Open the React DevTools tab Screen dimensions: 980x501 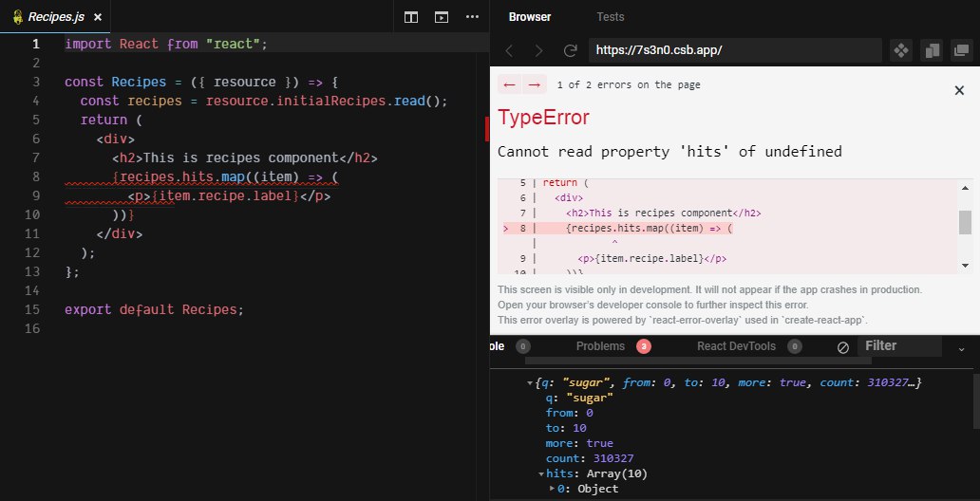(736, 346)
